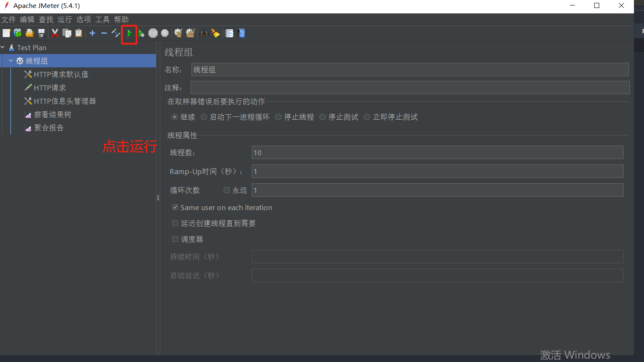Click the 注释 comments input field
Image resolution: width=644 pixels, height=362 pixels.
[x=410, y=87]
